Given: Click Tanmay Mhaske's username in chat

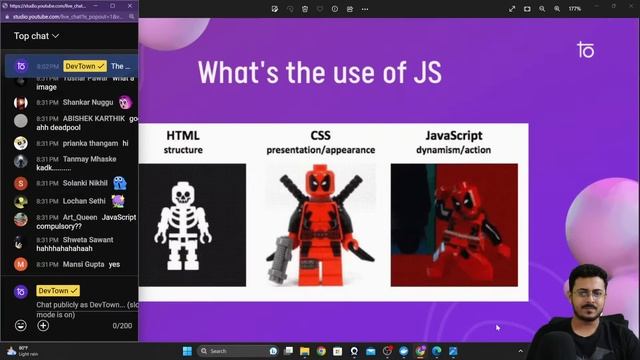Looking at the screenshot, I should click(x=89, y=159).
